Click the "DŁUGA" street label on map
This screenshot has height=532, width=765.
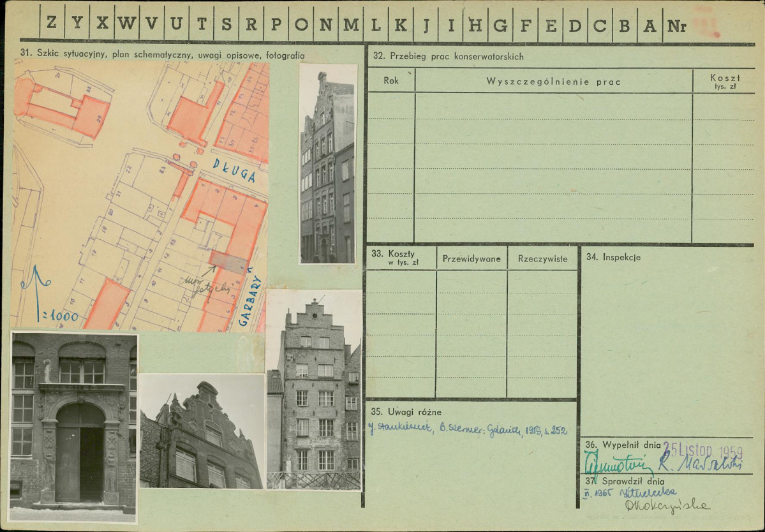[x=234, y=171]
